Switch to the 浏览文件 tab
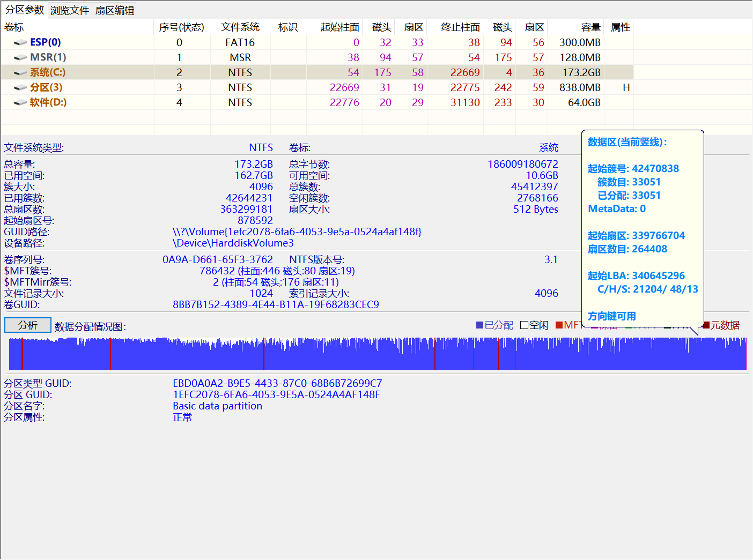The width and height of the screenshot is (753, 560). coord(70,10)
